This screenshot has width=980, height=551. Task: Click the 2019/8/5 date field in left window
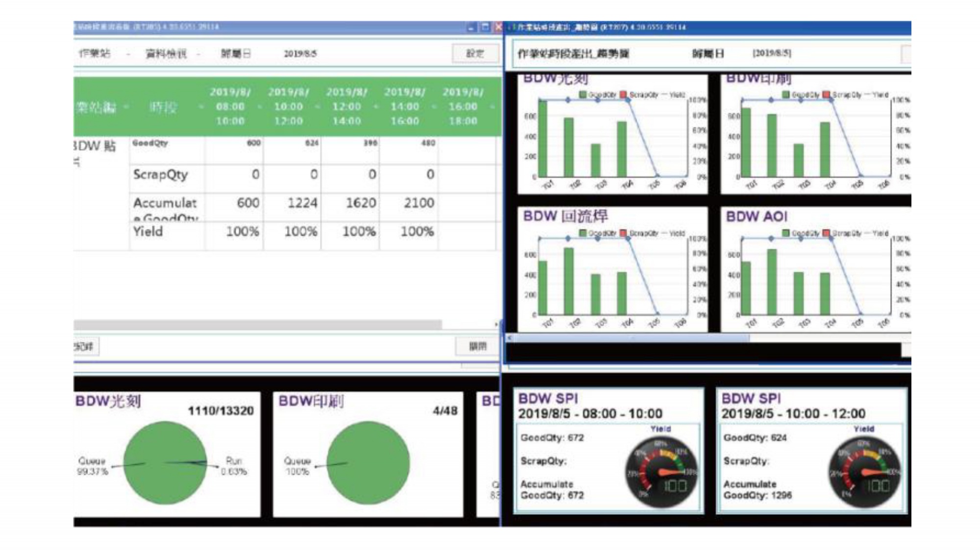pyautogui.click(x=300, y=54)
